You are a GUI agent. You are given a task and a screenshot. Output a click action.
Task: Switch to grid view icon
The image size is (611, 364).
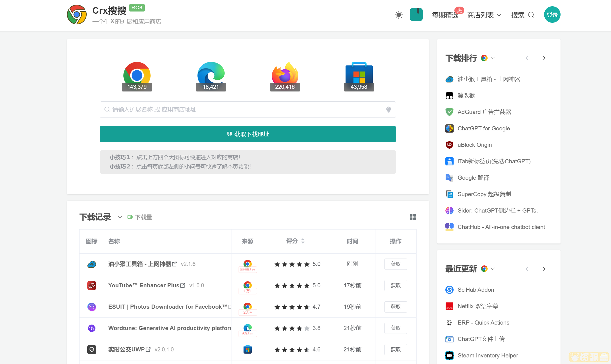tap(413, 217)
